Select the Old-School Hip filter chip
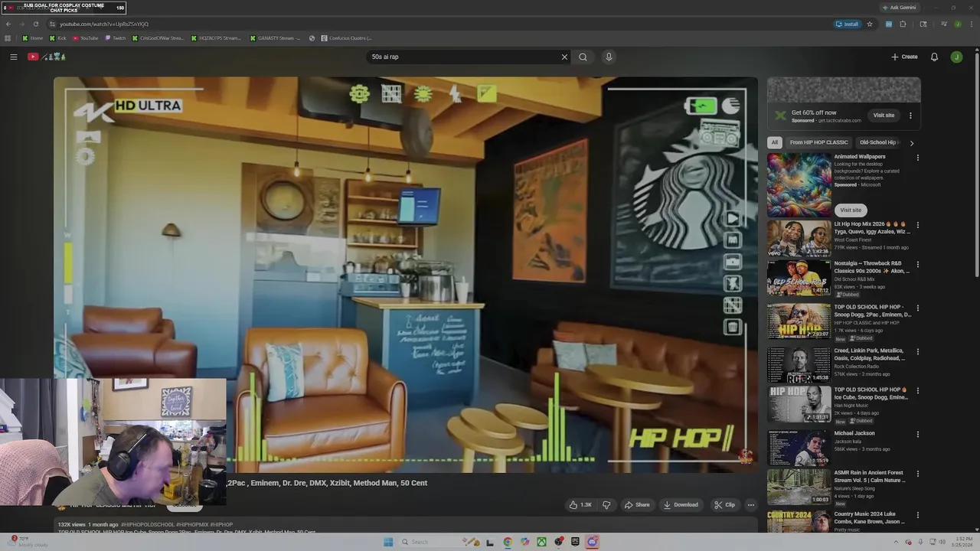This screenshot has height=551, width=980. (x=879, y=142)
